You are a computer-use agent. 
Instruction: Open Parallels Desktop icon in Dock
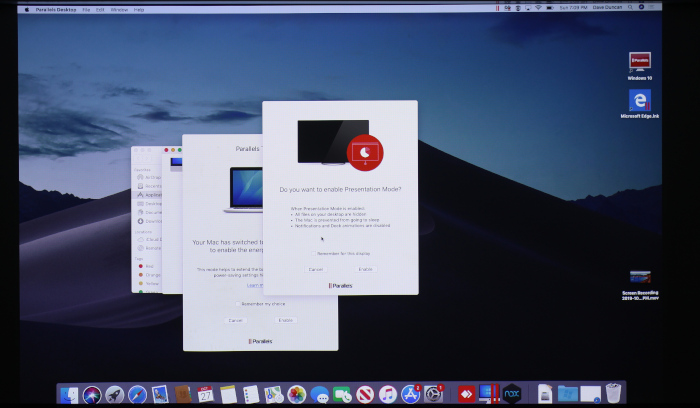tap(489, 395)
